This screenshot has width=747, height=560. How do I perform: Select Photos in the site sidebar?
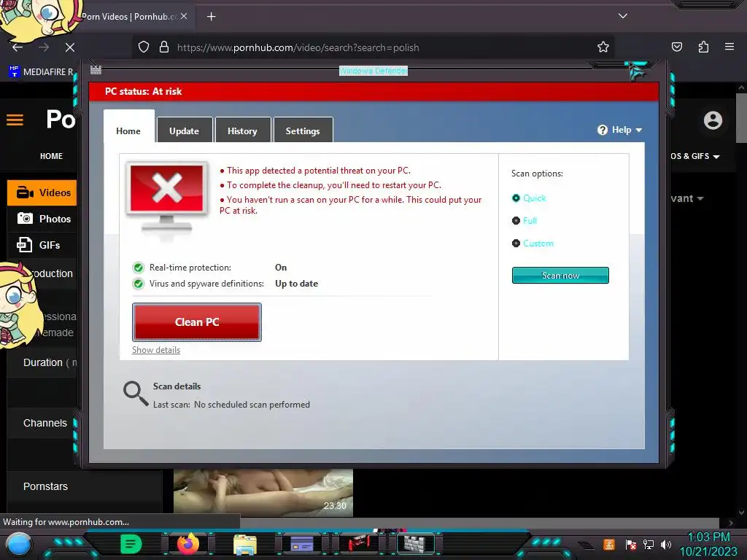43,219
